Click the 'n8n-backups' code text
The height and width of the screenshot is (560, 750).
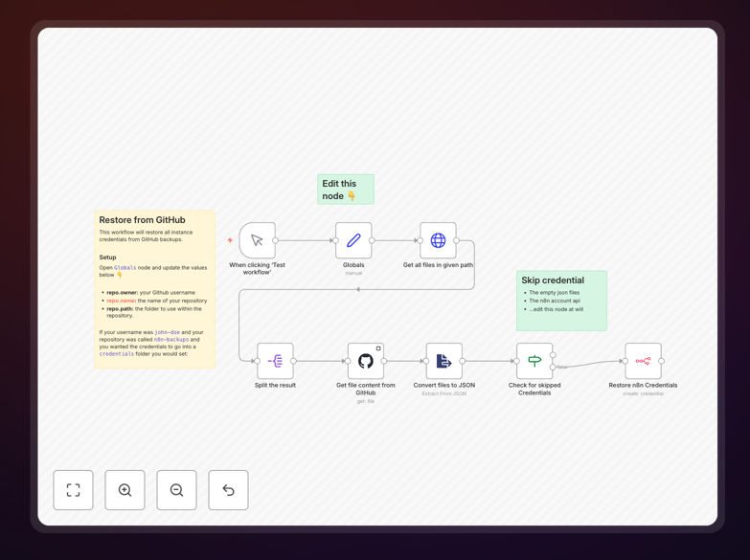tap(171, 339)
